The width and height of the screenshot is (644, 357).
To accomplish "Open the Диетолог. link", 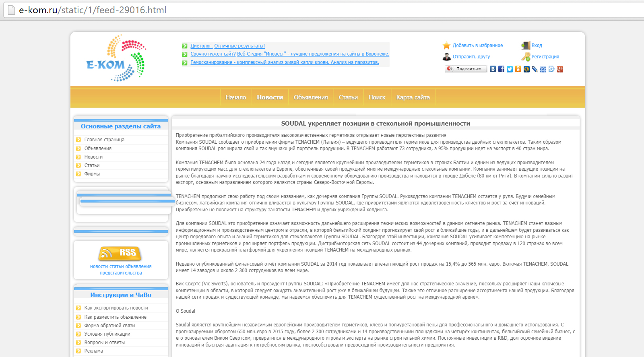I will pos(202,46).
